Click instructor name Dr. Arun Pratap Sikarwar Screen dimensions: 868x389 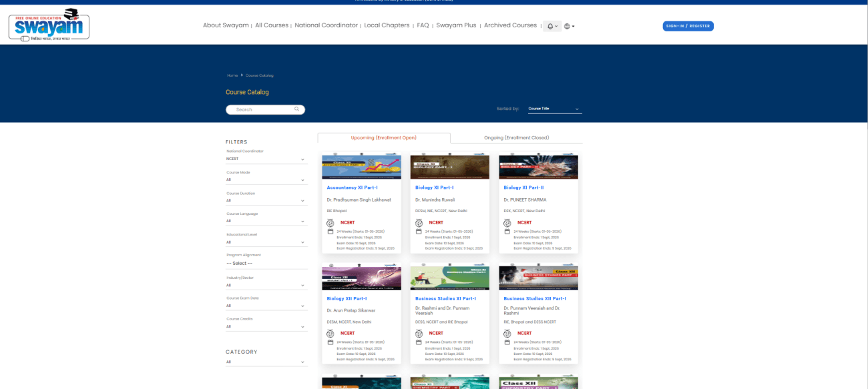[x=351, y=310]
